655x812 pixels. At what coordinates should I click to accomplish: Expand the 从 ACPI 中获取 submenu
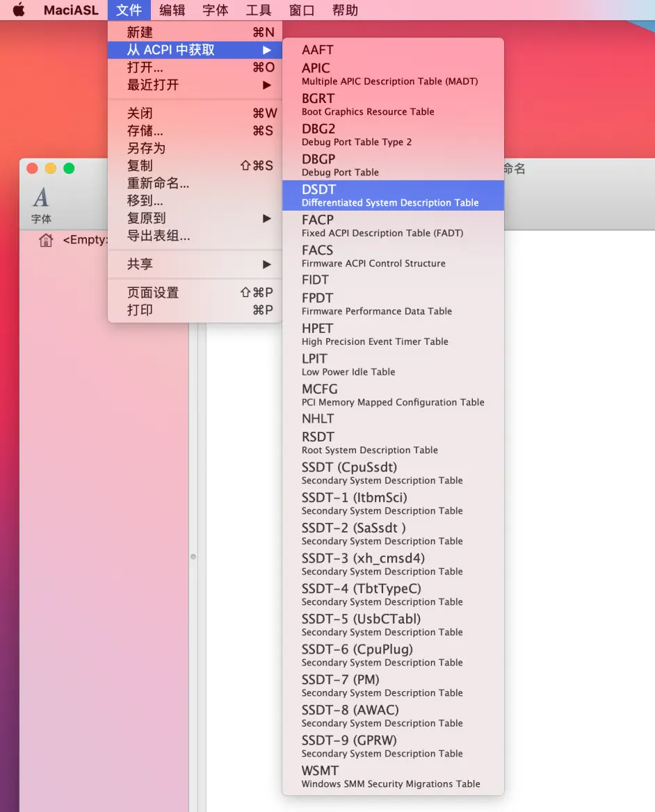point(195,50)
